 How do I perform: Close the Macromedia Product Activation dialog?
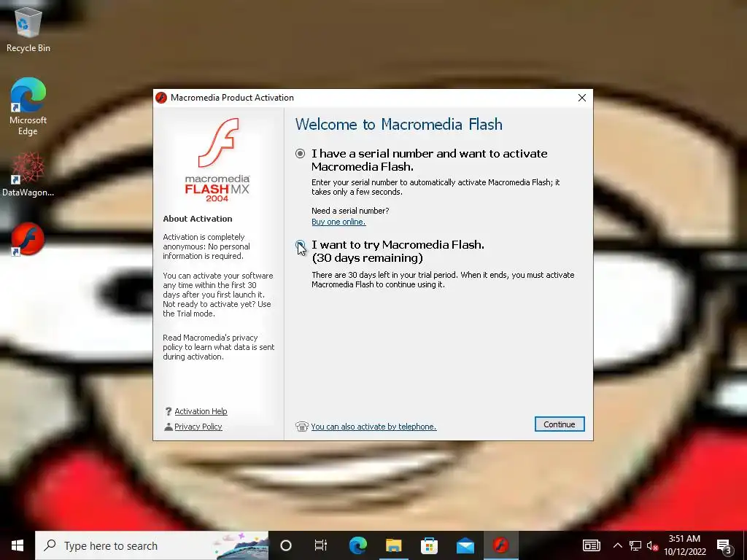581,98
